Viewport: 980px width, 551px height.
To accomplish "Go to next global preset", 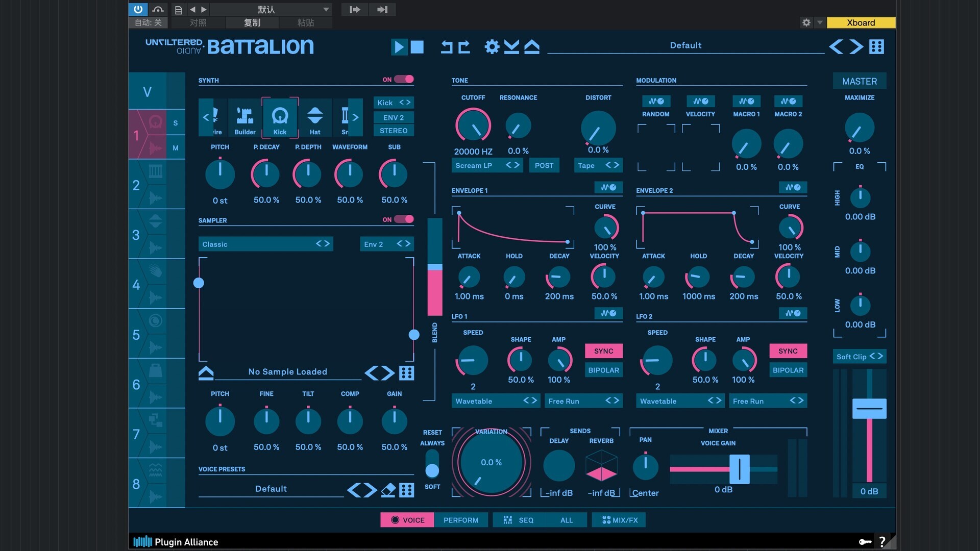I will [x=856, y=47].
